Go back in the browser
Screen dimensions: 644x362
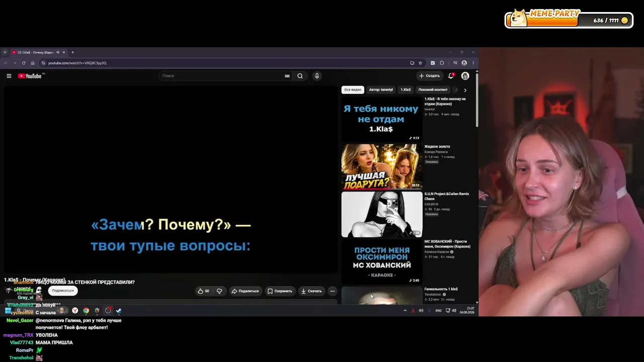[6, 63]
